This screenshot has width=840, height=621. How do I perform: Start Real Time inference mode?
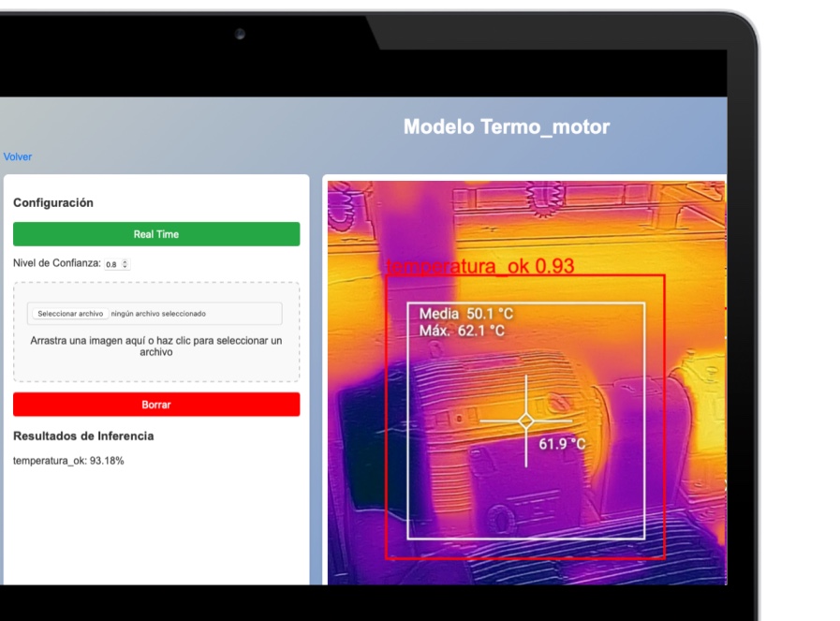[x=156, y=234]
